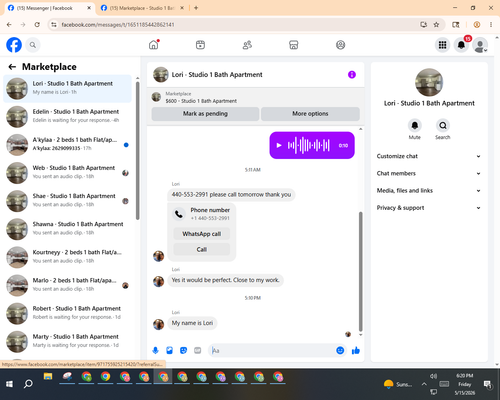Image resolution: width=500 pixels, height=400 pixels.
Task: Open the Facebook menu grid icon
Action: pos(442,45)
